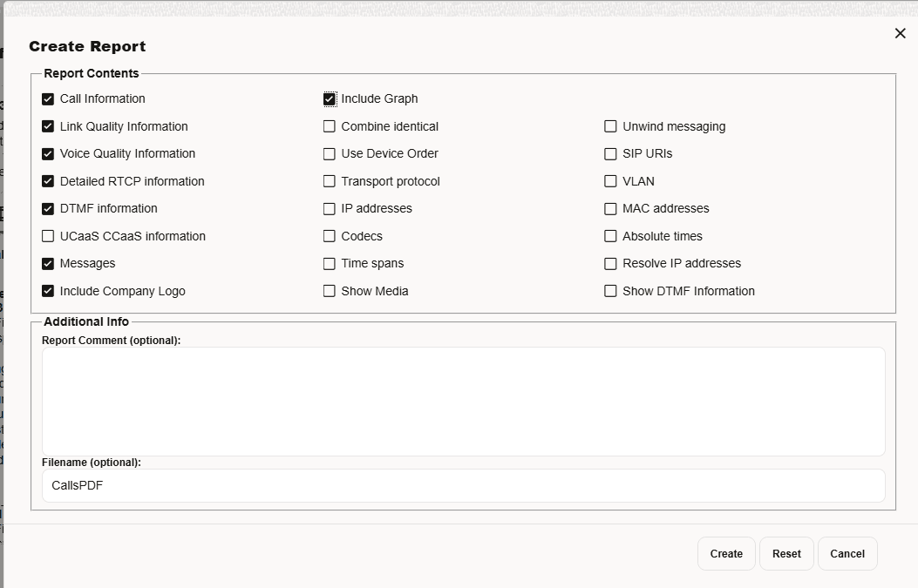Viewport: 918px width, 588px height.
Task: Check the IP addresses option
Action: pos(330,208)
